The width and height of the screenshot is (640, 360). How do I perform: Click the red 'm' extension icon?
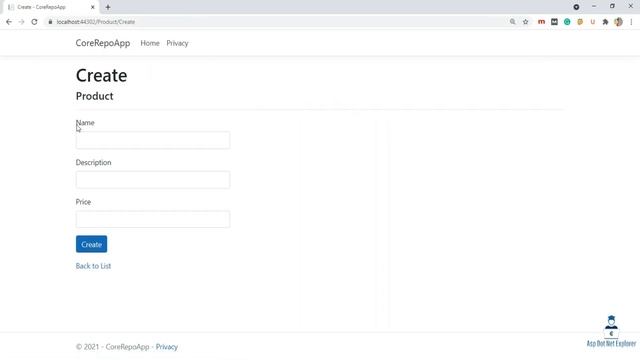[541, 22]
